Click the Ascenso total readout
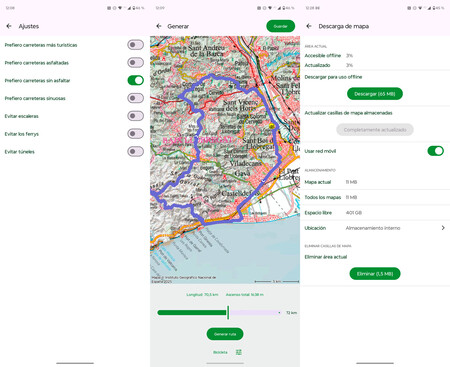This screenshot has height=367, width=450. (245, 295)
